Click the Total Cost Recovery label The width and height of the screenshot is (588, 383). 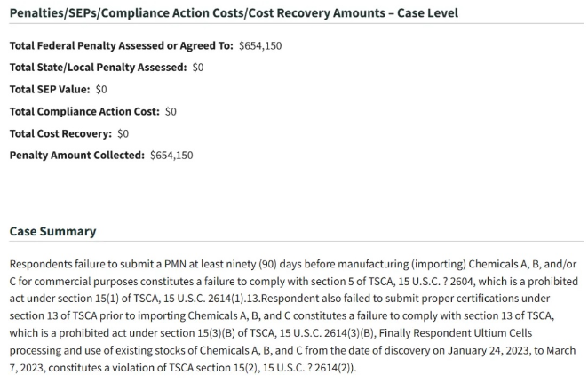click(60, 134)
